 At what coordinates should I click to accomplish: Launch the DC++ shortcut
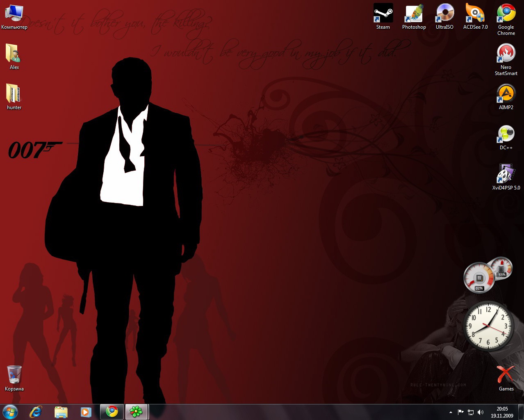(x=506, y=137)
